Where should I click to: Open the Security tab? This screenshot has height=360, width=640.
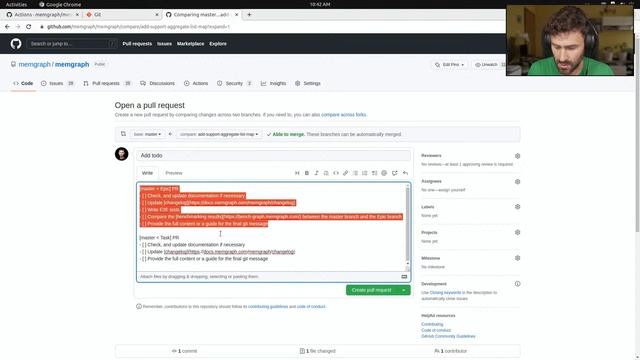pyautogui.click(x=234, y=83)
